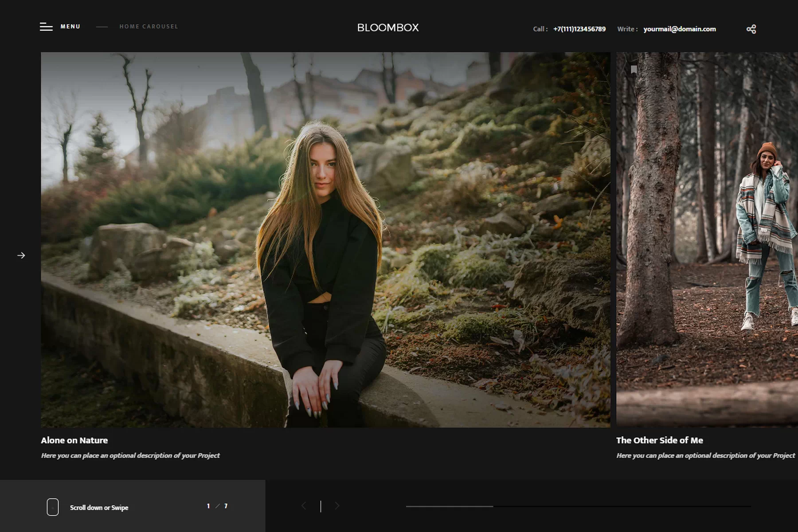
Task: Go to previous slide with left chevron
Action: tap(304, 506)
